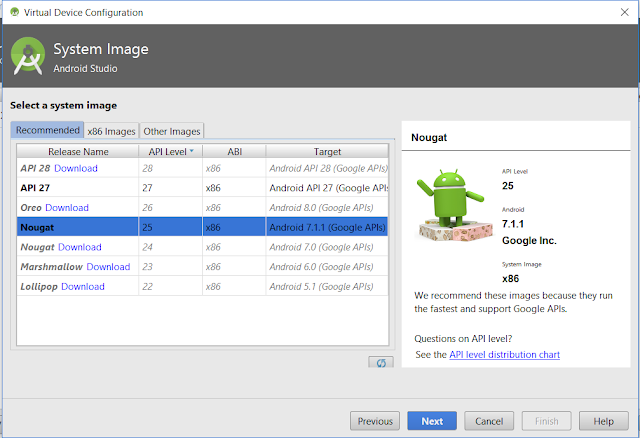Click the Android 7.1.1 (Google APIs) cell
This screenshot has height=438, width=640.
tap(327, 227)
